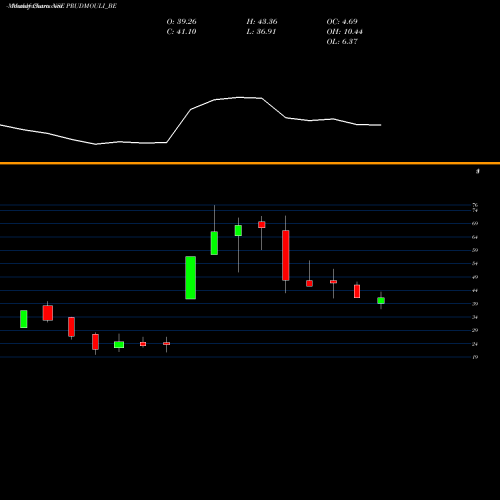Select the open value O: 39.26
The height and width of the screenshot is (500, 500).
pyautogui.click(x=181, y=22)
